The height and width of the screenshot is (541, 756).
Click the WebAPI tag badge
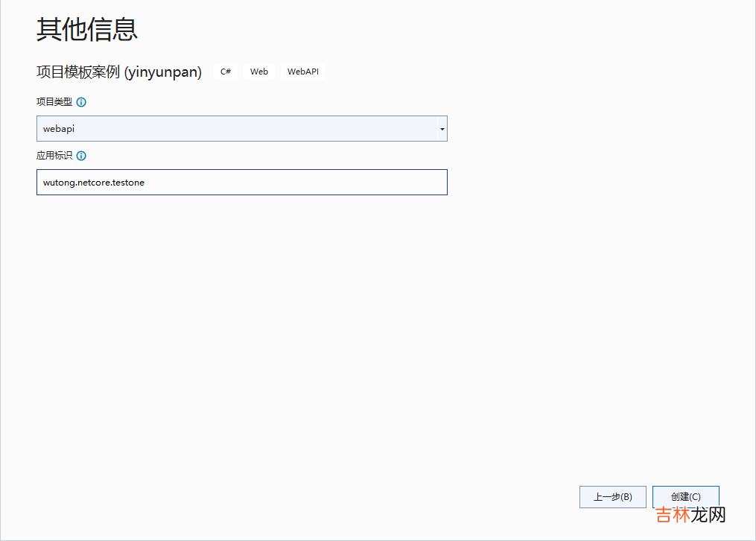pyautogui.click(x=303, y=72)
